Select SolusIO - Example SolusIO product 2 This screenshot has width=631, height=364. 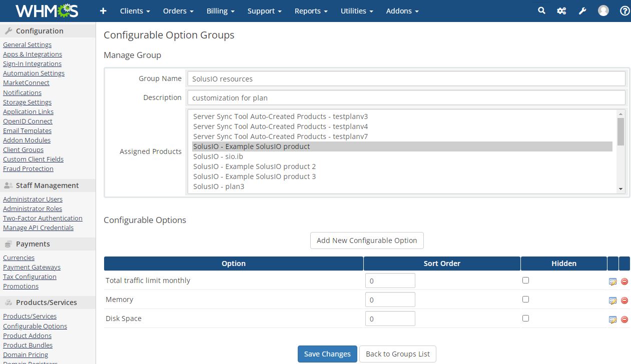402,166
